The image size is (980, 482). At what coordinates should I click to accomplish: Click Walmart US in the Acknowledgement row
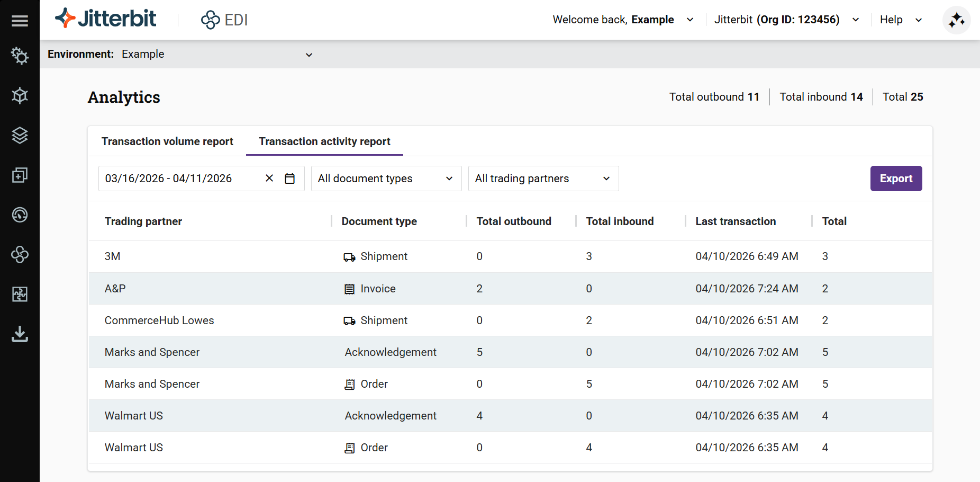coord(134,416)
